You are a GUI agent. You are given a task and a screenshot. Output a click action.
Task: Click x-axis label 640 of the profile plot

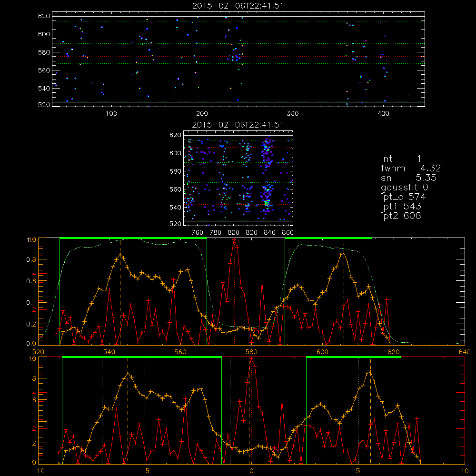coord(465,352)
